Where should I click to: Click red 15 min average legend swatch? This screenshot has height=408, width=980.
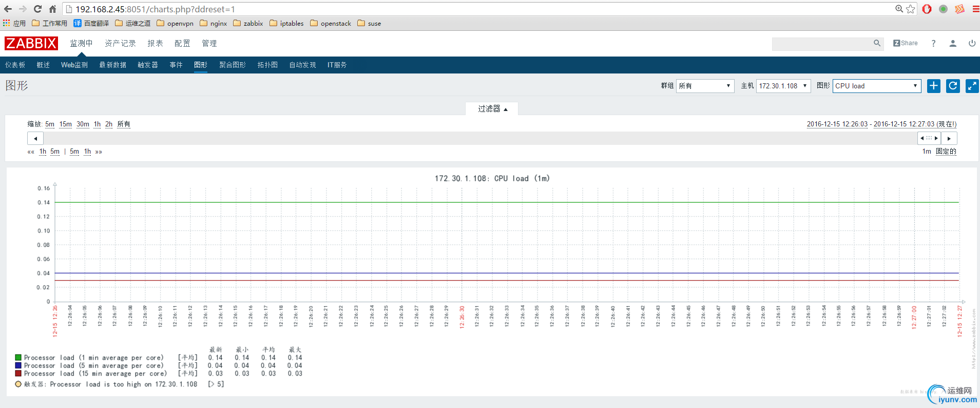(x=18, y=373)
